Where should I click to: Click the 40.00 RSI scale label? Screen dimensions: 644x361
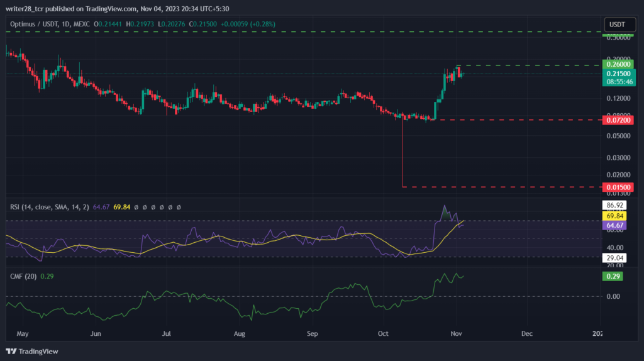(615, 248)
